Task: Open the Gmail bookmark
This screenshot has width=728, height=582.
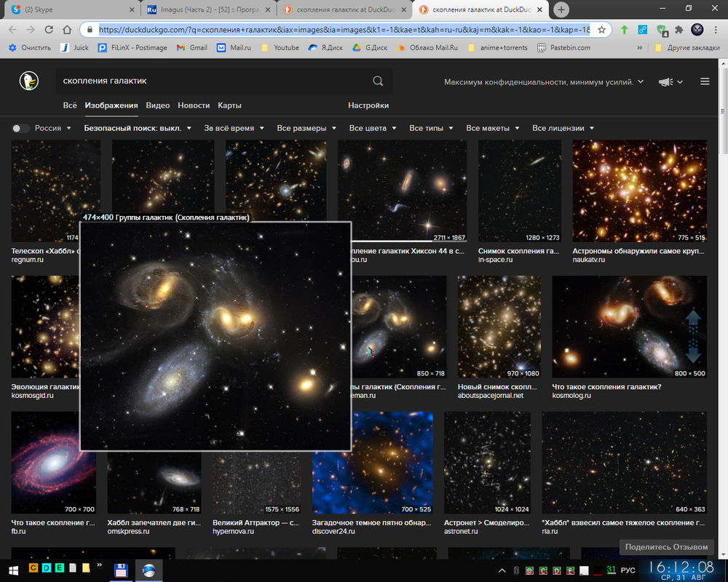Action: coord(192,48)
